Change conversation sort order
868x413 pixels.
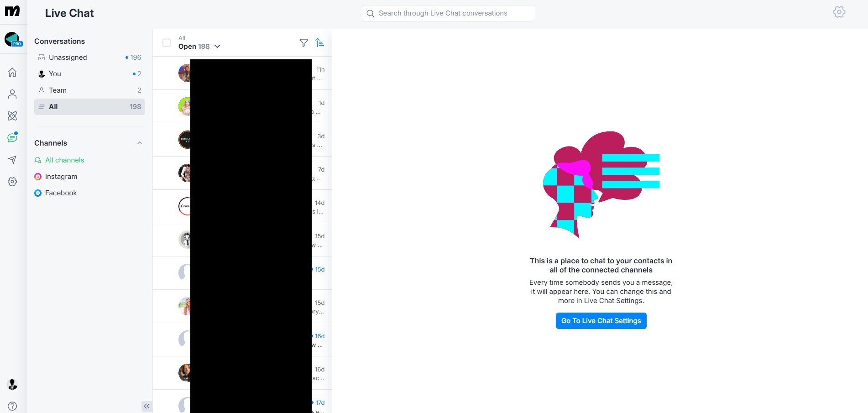click(320, 42)
